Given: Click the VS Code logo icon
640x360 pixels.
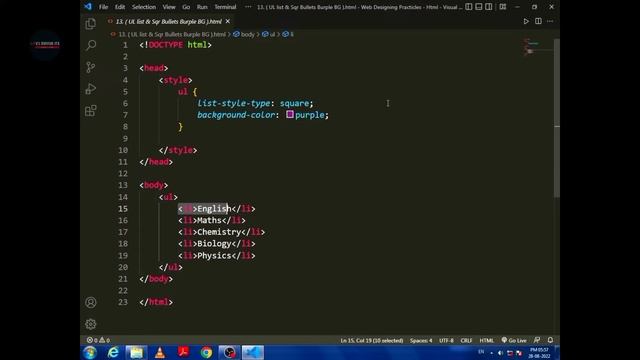Looking at the screenshot, I should point(88,7).
